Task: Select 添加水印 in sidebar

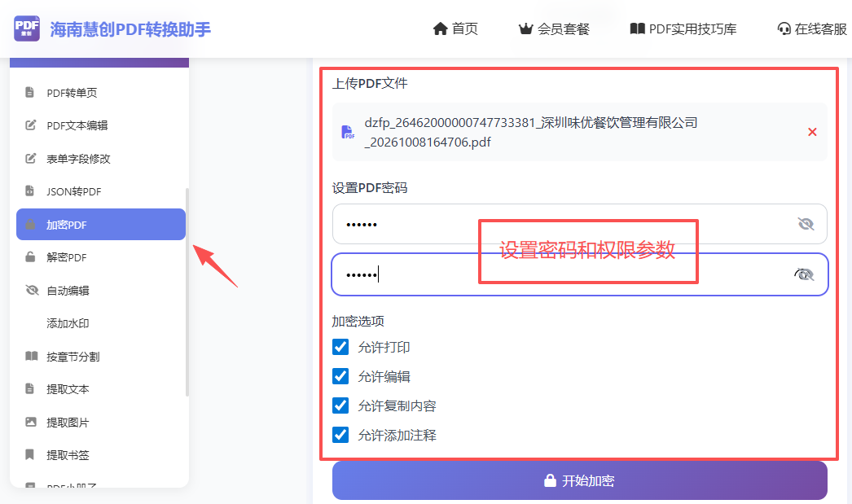Action: pos(100,323)
